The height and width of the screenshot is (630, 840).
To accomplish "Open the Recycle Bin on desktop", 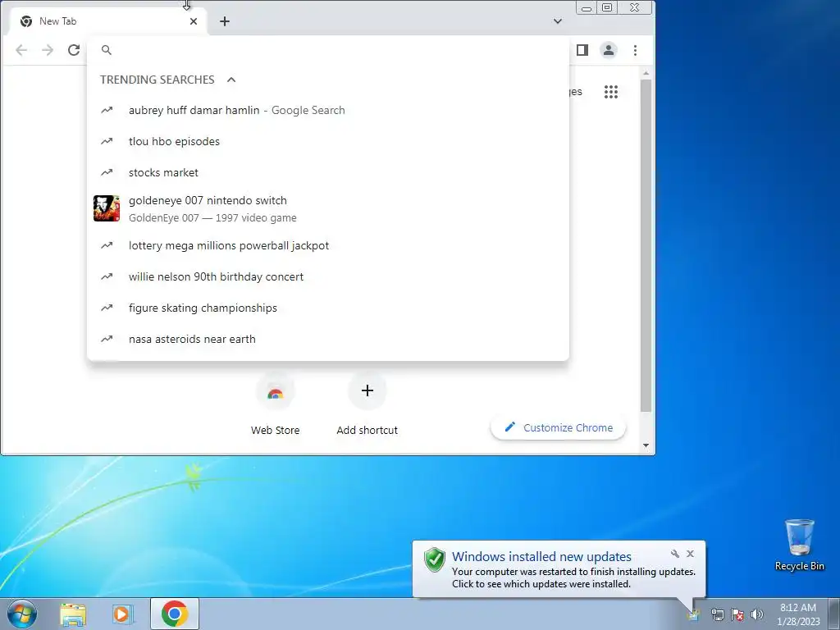I will [799, 545].
